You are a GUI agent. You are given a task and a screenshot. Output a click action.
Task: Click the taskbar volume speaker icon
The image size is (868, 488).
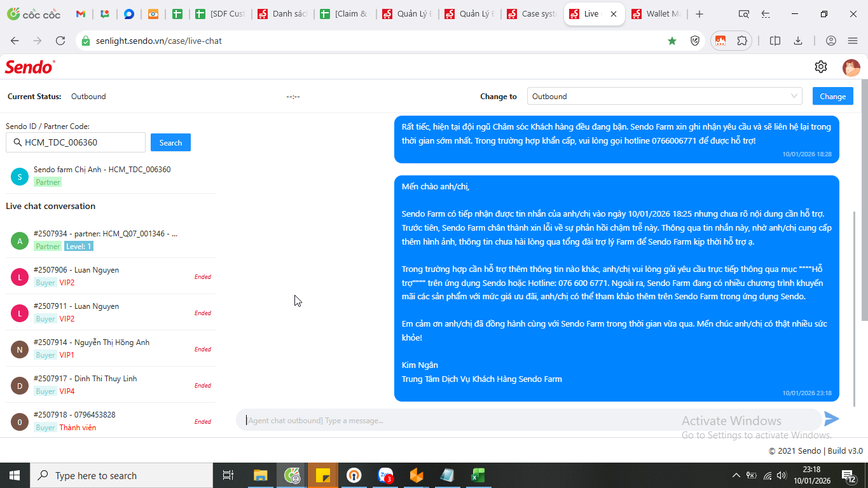point(782,475)
